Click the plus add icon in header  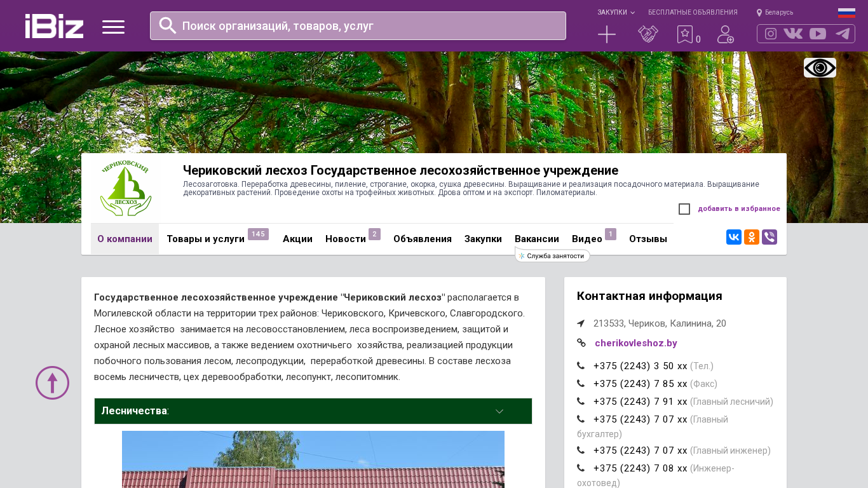click(607, 34)
